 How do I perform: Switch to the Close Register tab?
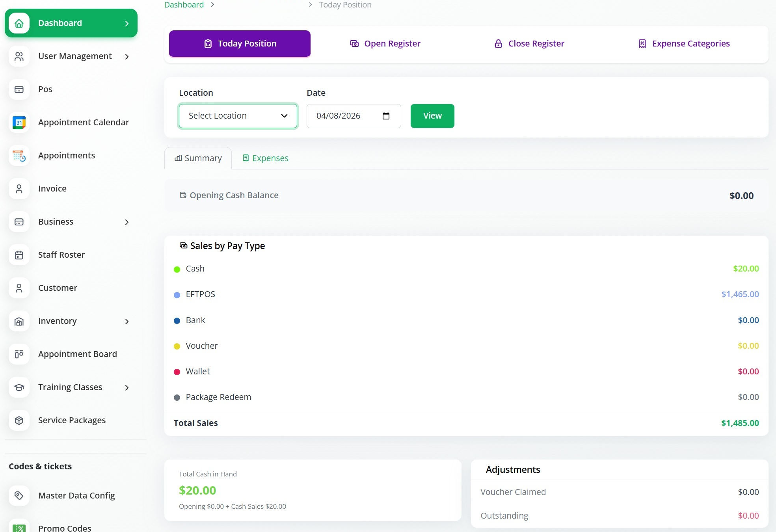click(x=529, y=44)
